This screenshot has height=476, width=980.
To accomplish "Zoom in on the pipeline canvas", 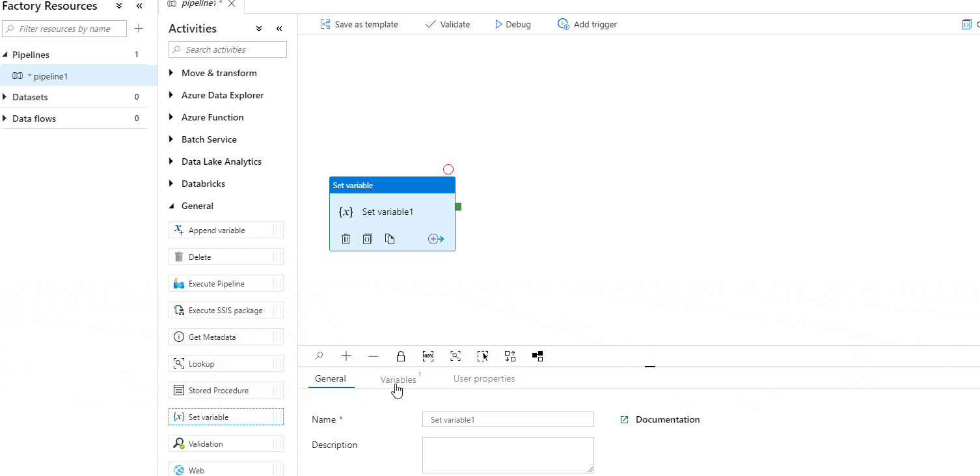I will [346, 356].
